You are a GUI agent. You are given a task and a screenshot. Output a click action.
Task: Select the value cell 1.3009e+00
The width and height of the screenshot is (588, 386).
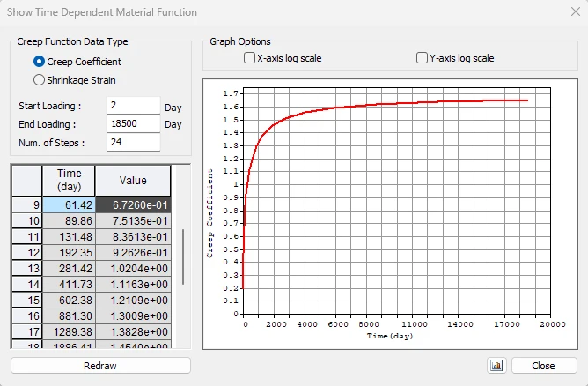[134, 315]
